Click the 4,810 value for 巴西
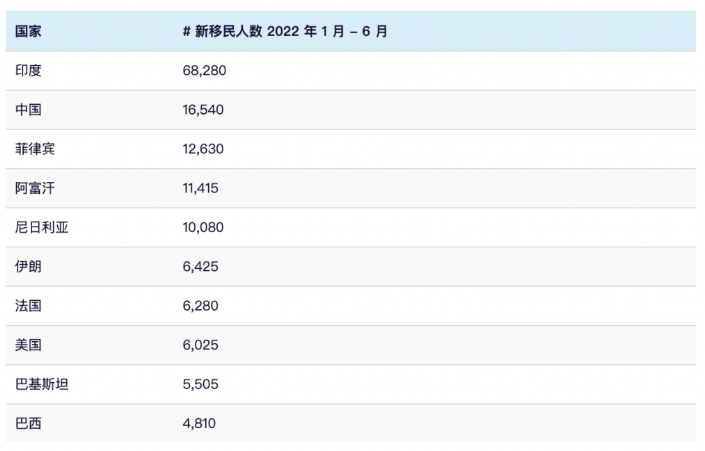 pyautogui.click(x=199, y=423)
